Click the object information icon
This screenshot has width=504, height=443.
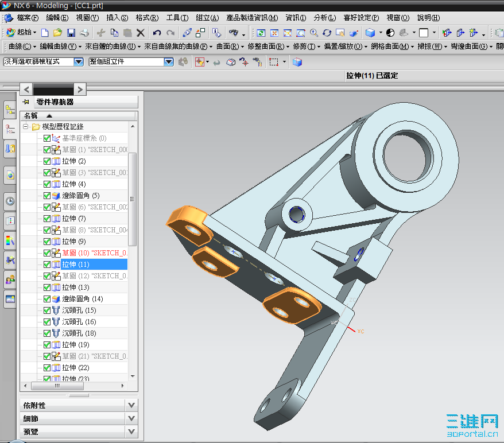click(x=217, y=33)
